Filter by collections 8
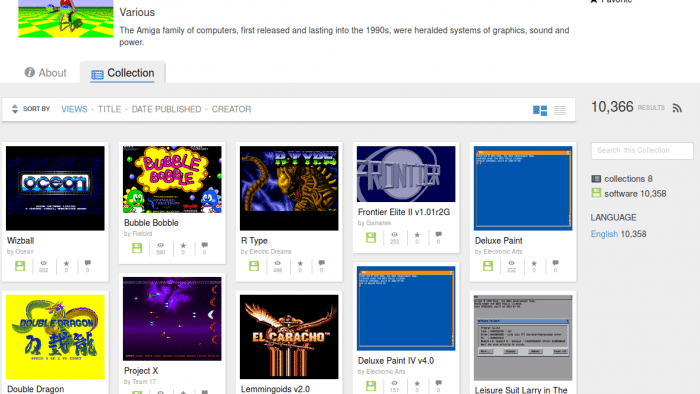 622,179
